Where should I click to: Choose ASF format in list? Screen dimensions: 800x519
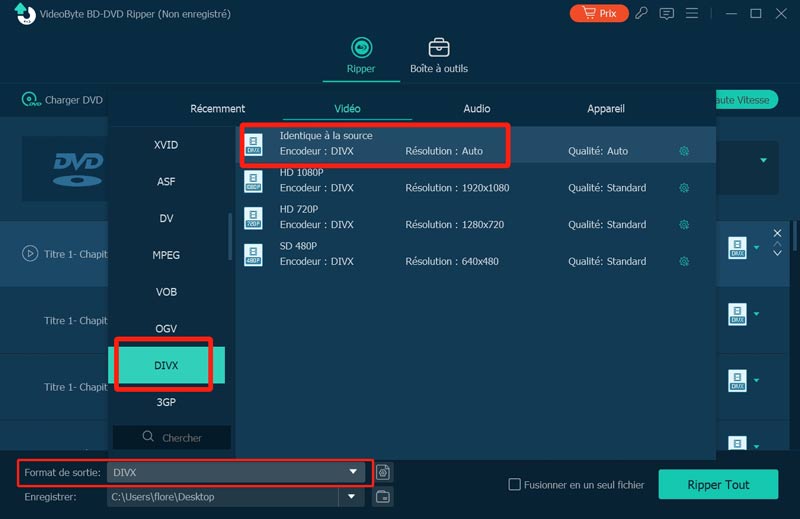(166, 182)
